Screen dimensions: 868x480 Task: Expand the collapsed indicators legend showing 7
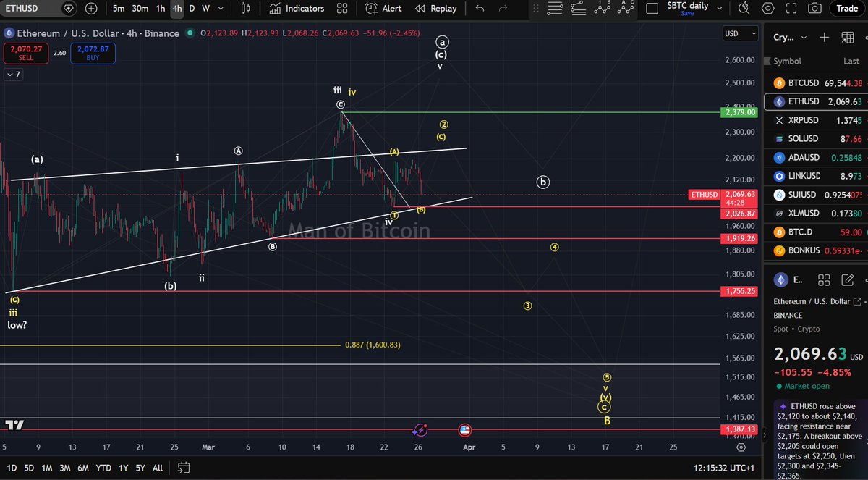(x=13, y=74)
